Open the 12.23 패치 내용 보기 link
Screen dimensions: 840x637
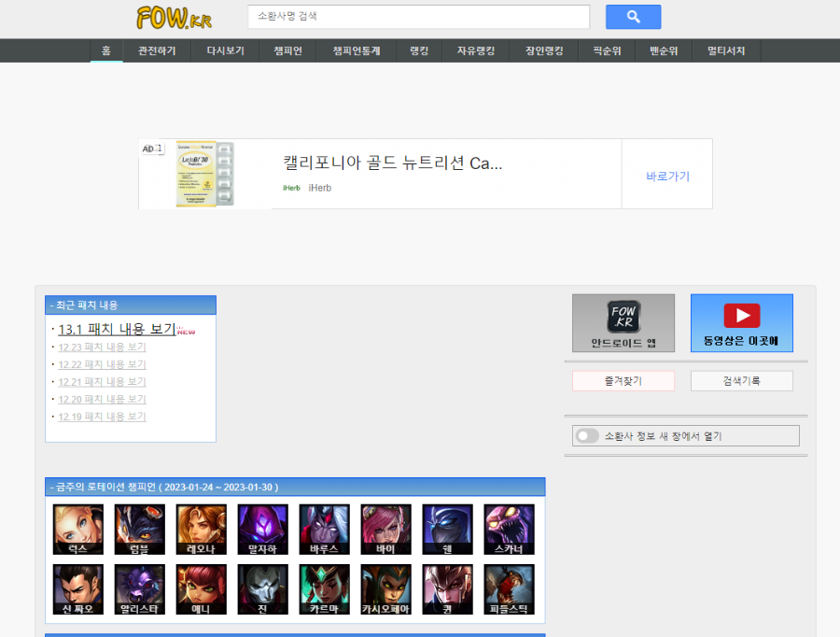coord(102,347)
